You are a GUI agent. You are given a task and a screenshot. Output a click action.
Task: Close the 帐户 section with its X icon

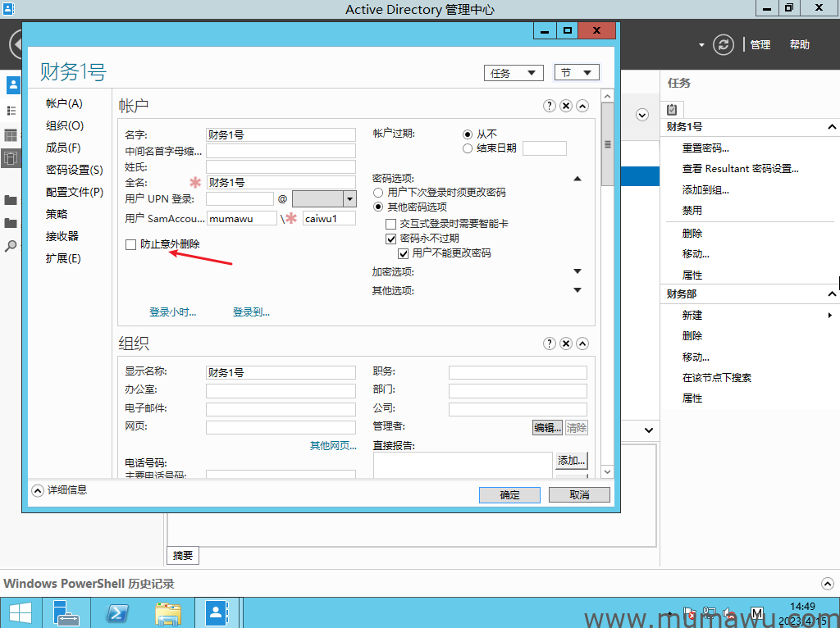click(566, 106)
